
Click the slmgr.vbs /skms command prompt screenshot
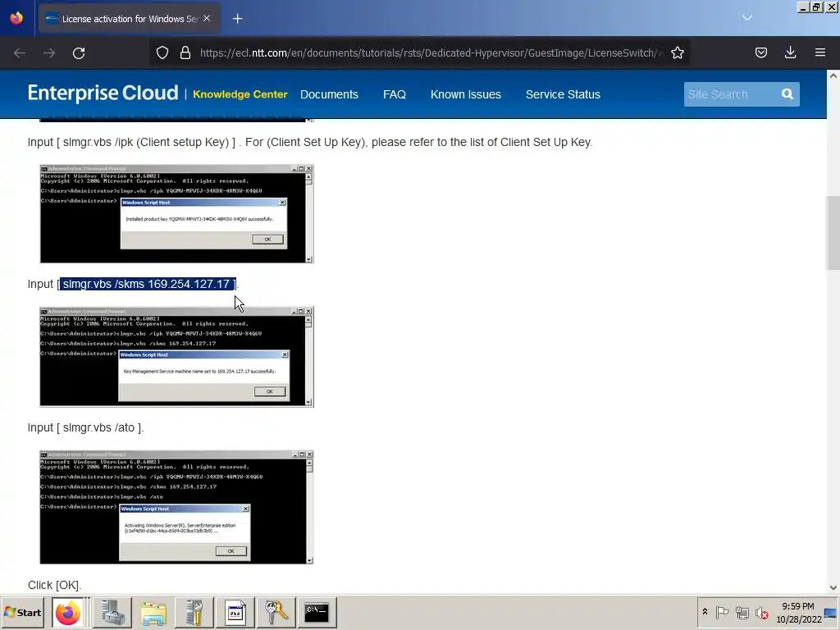pyautogui.click(x=176, y=357)
